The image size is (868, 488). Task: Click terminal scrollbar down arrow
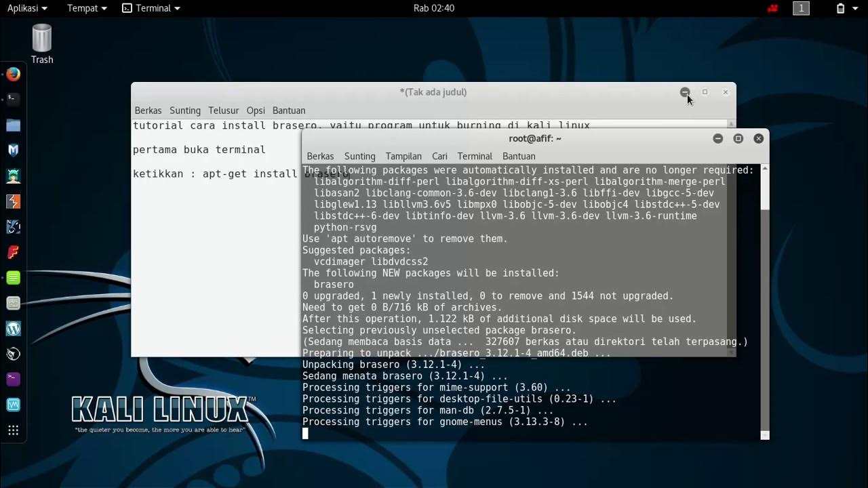[x=765, y=435]
